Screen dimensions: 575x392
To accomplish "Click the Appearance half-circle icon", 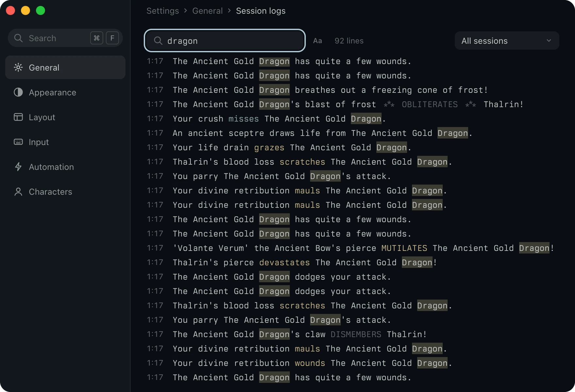I will tap(18, 92).
